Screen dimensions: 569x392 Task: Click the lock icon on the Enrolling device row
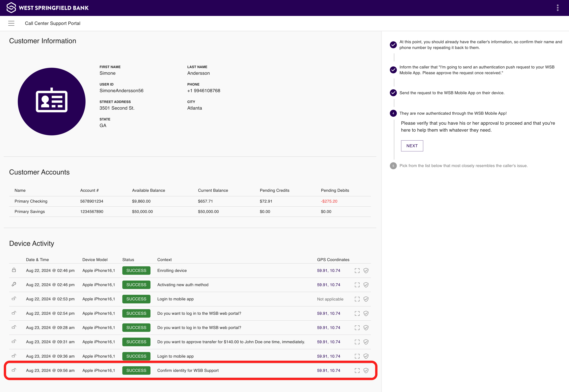click(x=14, y=270)
